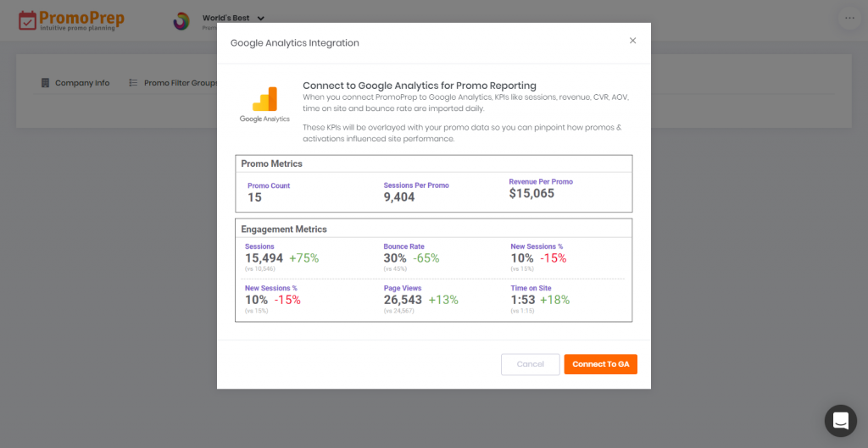Click the (vs 10,546) comparison text
This screenshot has width=868, height=448.
click(x=260, y=268)
